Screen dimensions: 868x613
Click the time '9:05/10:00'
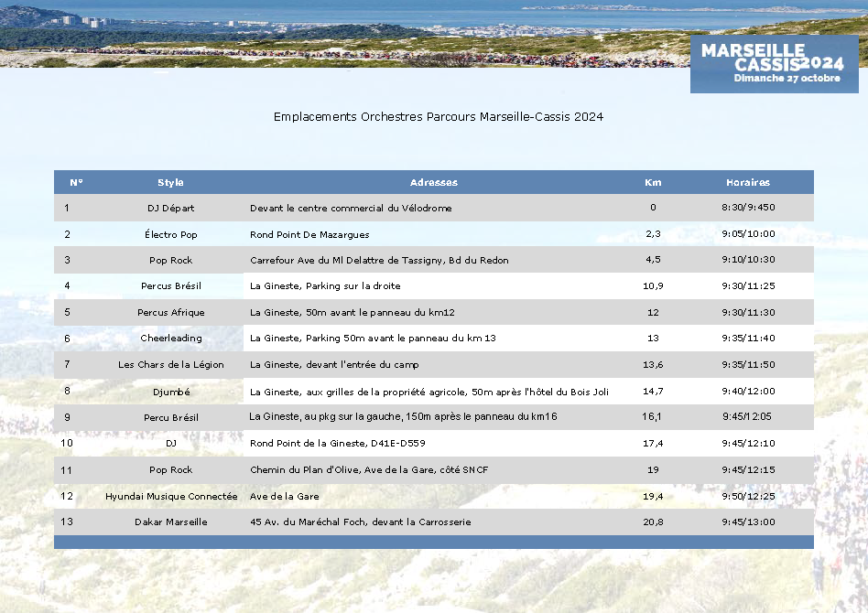point(748,233)
